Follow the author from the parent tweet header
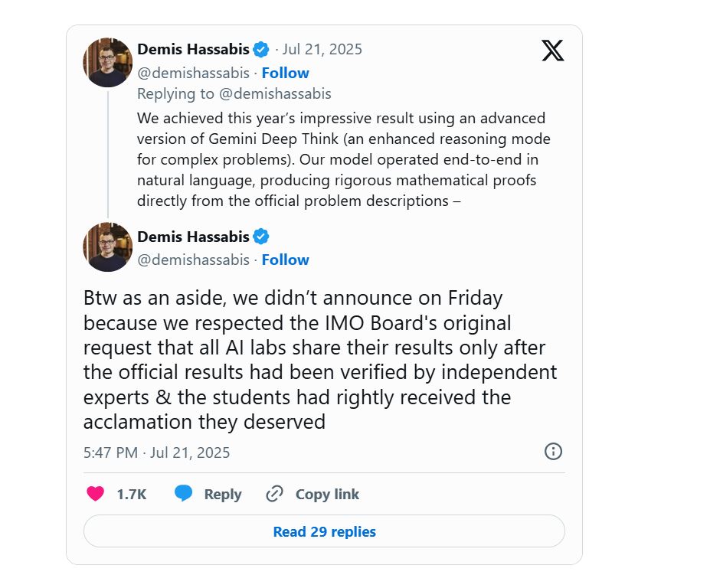Image resolution: width=710 pixels, height=588 pixels. coord(285,73)
